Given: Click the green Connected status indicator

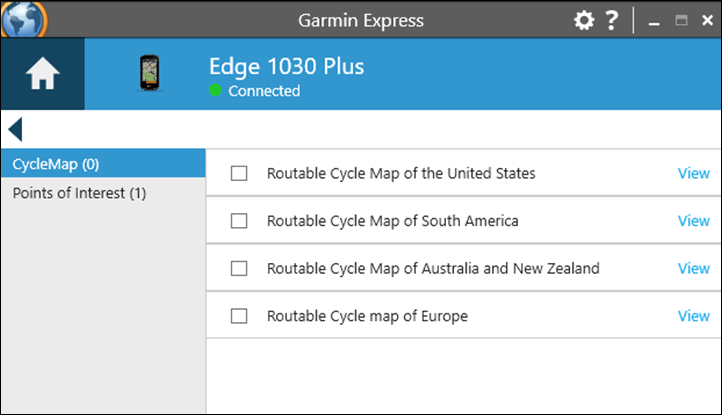Looking at the screenshot, I should (x=215, y=90).
